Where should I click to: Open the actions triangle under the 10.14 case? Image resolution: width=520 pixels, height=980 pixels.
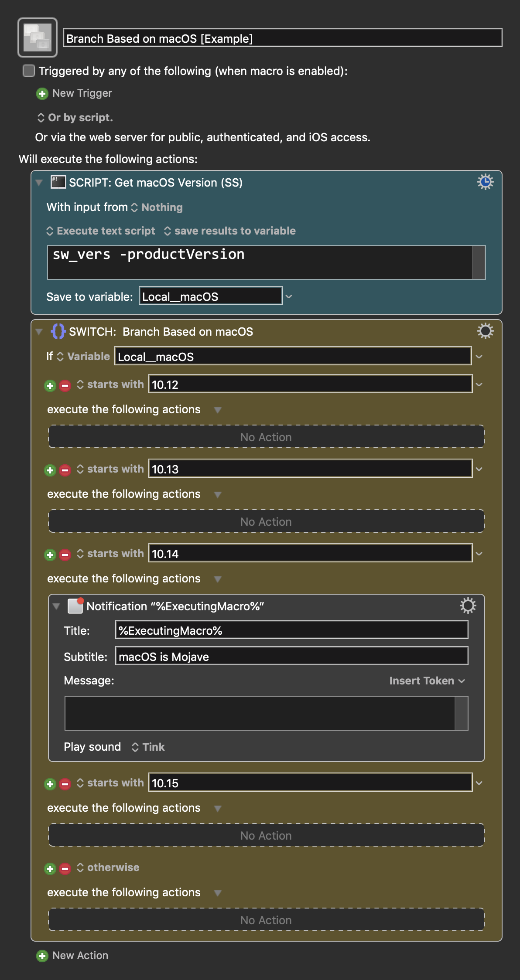coord(218,579)
